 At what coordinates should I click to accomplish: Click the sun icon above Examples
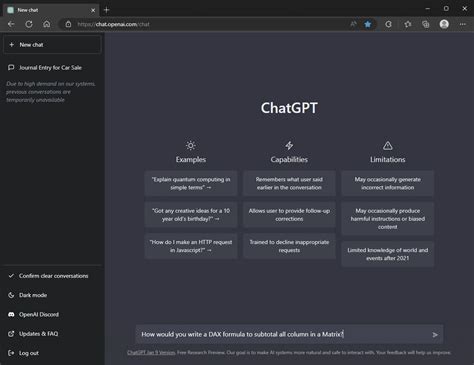click(x=191, y=145)
